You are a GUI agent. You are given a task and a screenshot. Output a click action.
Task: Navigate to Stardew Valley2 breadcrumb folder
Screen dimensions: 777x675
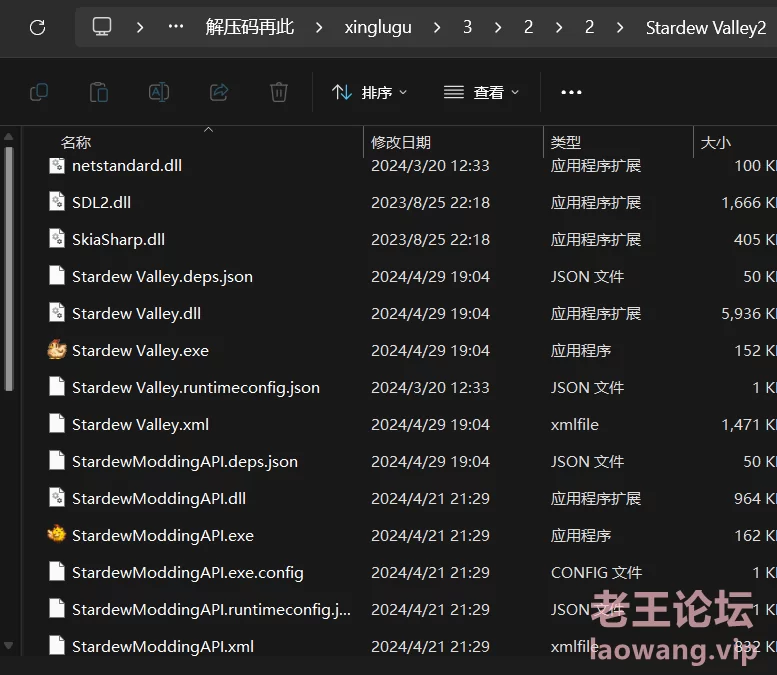click(706, 28)
